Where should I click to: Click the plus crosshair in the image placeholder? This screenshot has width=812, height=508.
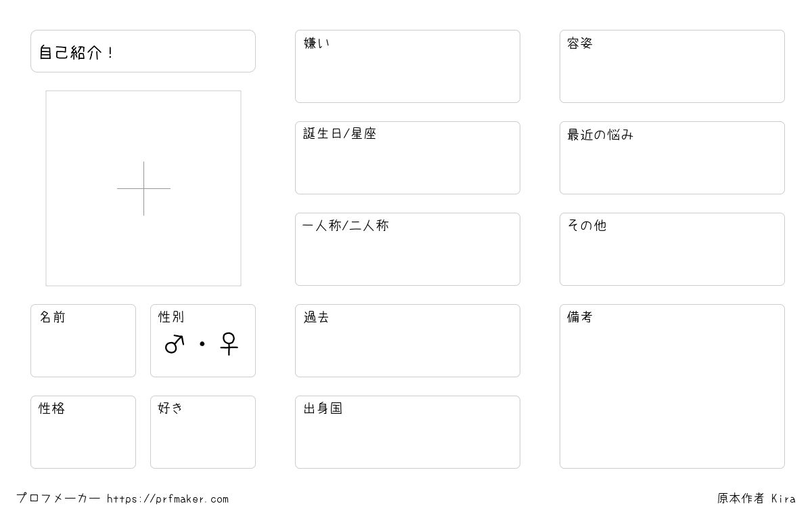coord(143,188)
